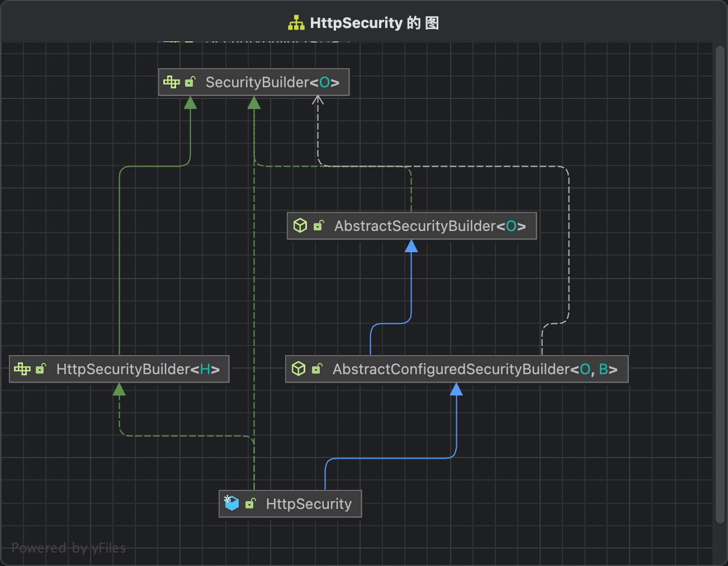Click the lock icon on HttpSecurity node
This screenshot has width=728, height=566.
tap(250, 503)
